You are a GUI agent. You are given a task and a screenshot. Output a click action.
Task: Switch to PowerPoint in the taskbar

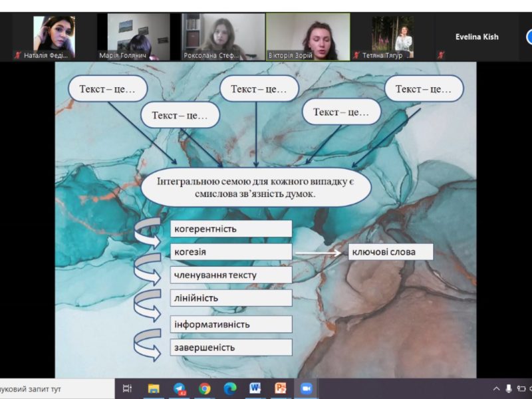[x=281, y=388]
